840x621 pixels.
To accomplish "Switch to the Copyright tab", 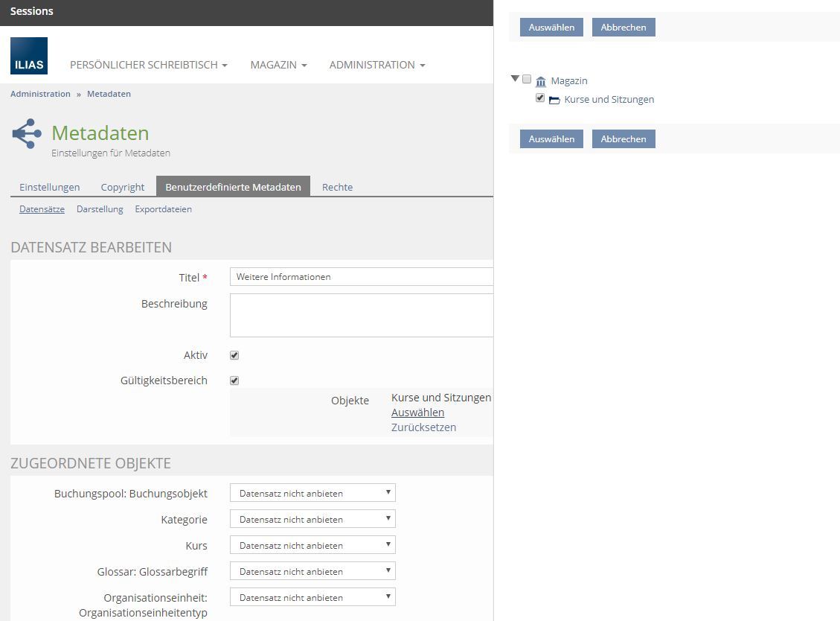I will coord(123,187).
